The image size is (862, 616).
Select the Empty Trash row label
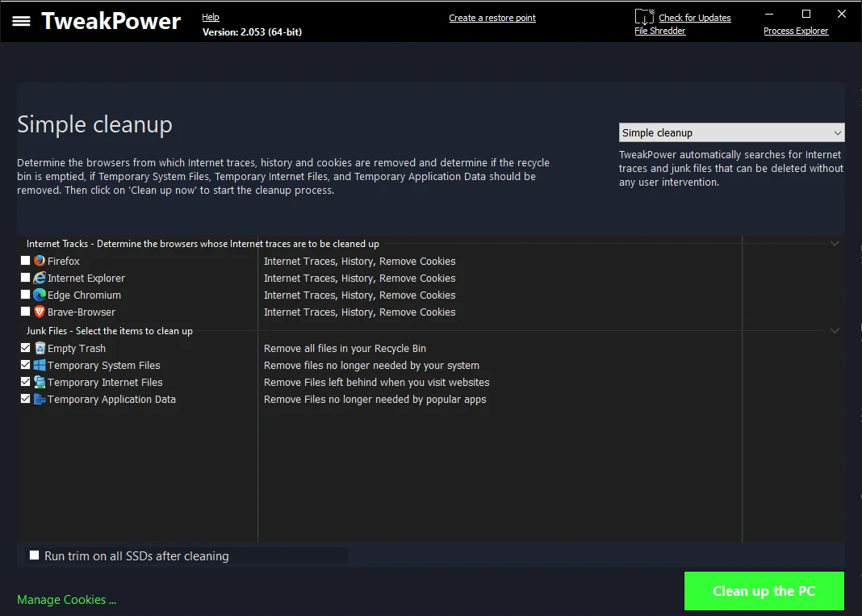77,349
